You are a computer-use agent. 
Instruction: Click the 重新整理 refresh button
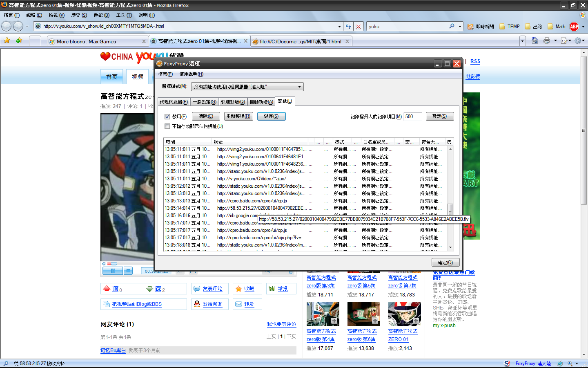pos(238,117)
